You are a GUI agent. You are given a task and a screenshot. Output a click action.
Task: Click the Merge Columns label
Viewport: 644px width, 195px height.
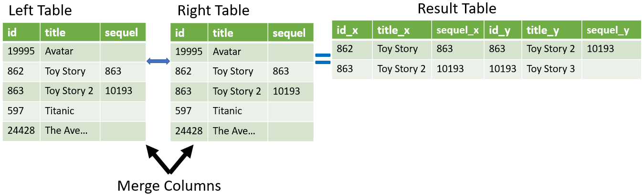click(169, 185)
